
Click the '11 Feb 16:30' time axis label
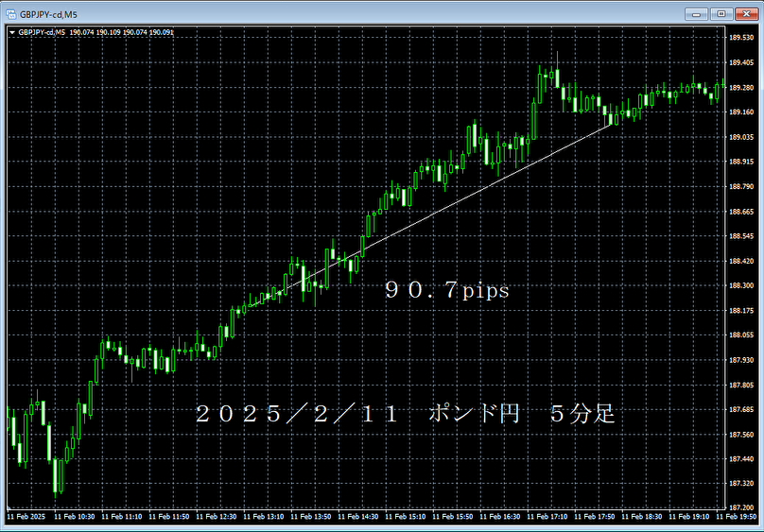pyautogui.click(x=499, y=517)
